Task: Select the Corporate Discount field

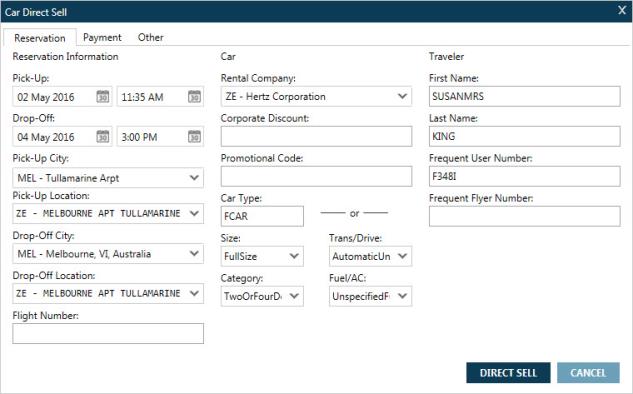Action: tap(316, 136)
